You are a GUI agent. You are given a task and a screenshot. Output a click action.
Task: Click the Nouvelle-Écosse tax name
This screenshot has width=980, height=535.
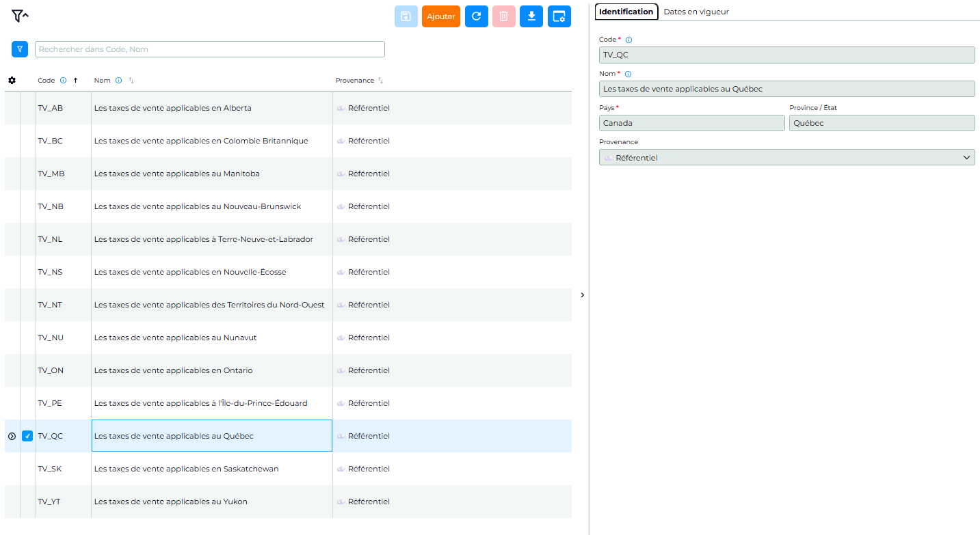point(190,272)
